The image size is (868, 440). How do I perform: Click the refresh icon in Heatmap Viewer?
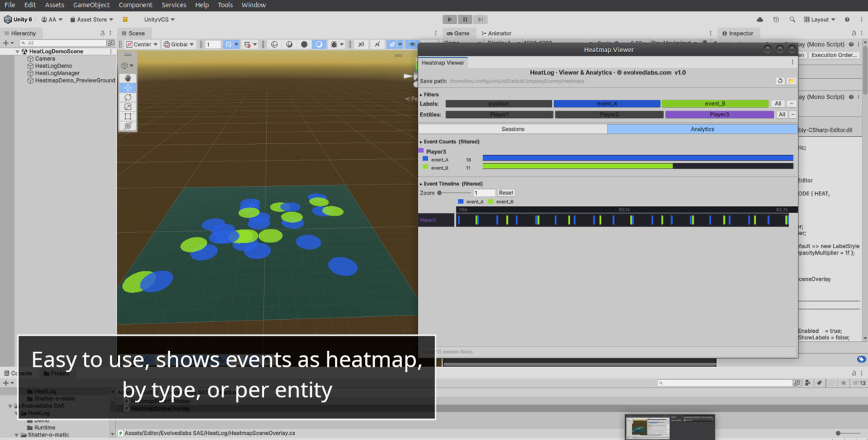[780, 81]
